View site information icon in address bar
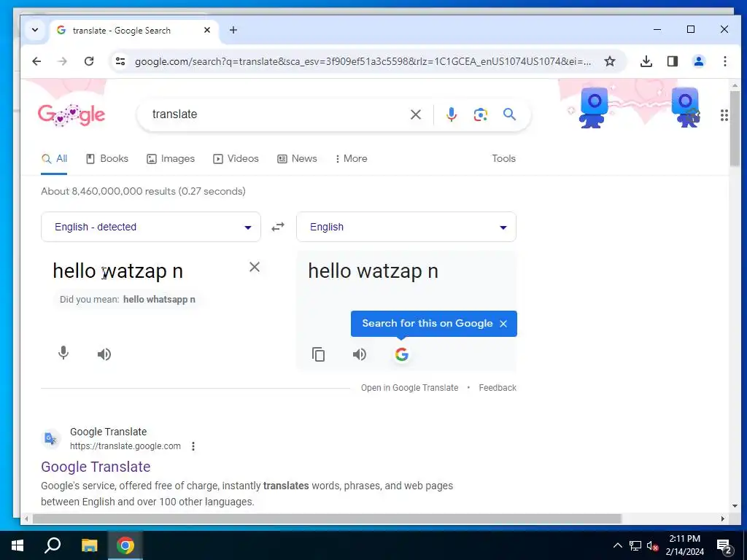The image size is (747, 560). point(120,61)
